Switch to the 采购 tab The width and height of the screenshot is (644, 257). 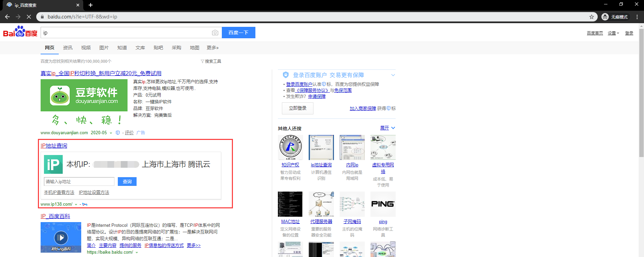[177, 48]
